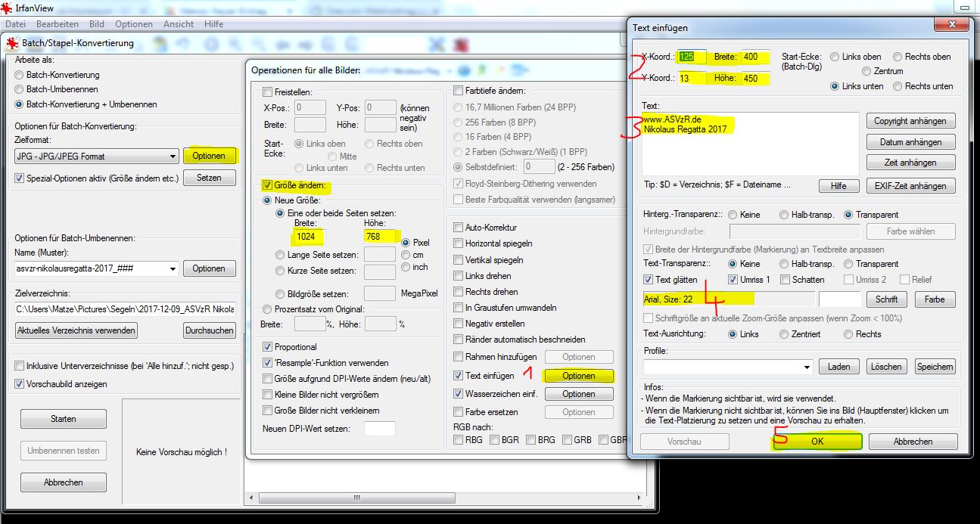Select the Batch-Konvertierung radio option
The width and height of the screenshot is (980, 524).
coord(20,75)
